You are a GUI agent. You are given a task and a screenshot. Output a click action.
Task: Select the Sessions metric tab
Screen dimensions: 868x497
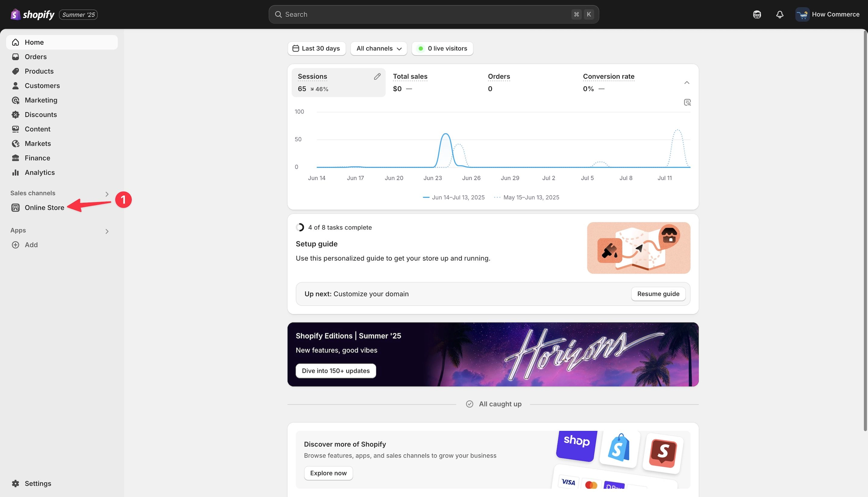click(x=338, y=83)
